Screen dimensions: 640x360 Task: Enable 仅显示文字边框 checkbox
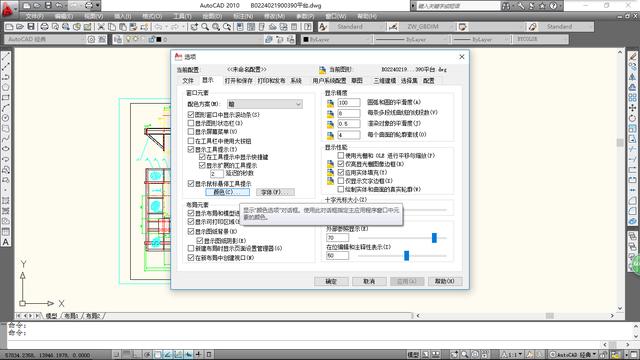pyautogui.click(x=341, y=181)
